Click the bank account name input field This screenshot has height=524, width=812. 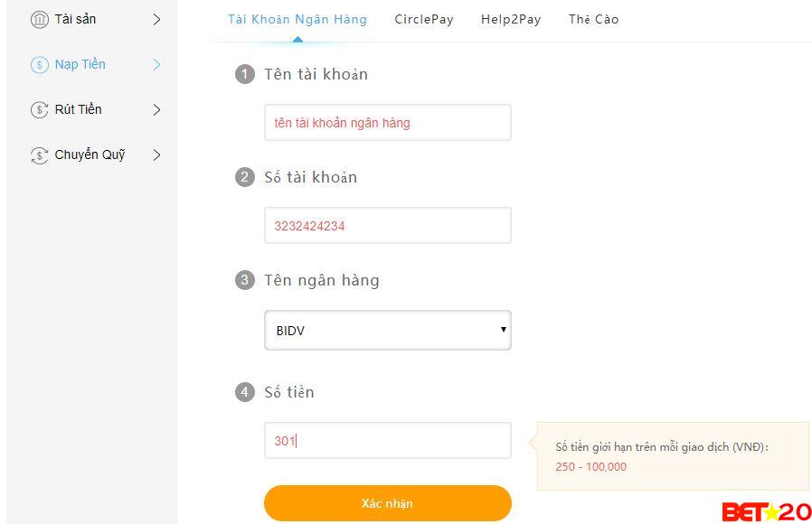(387, 122)
